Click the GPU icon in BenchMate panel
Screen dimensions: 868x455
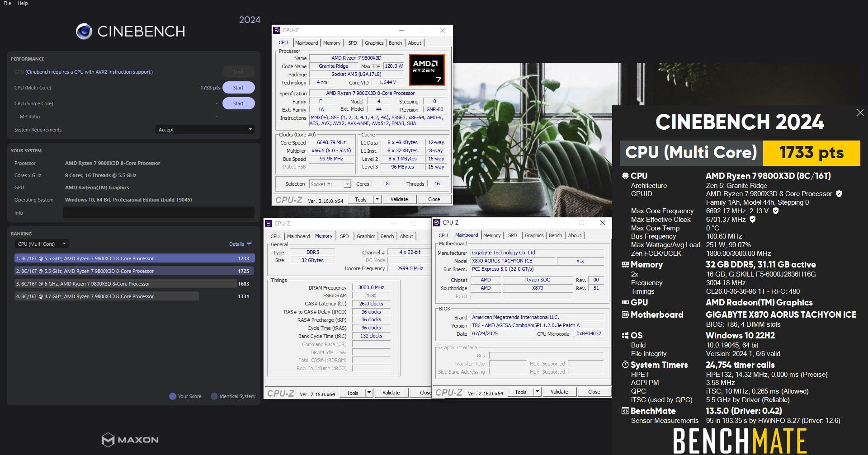click(x=625, y=302)
